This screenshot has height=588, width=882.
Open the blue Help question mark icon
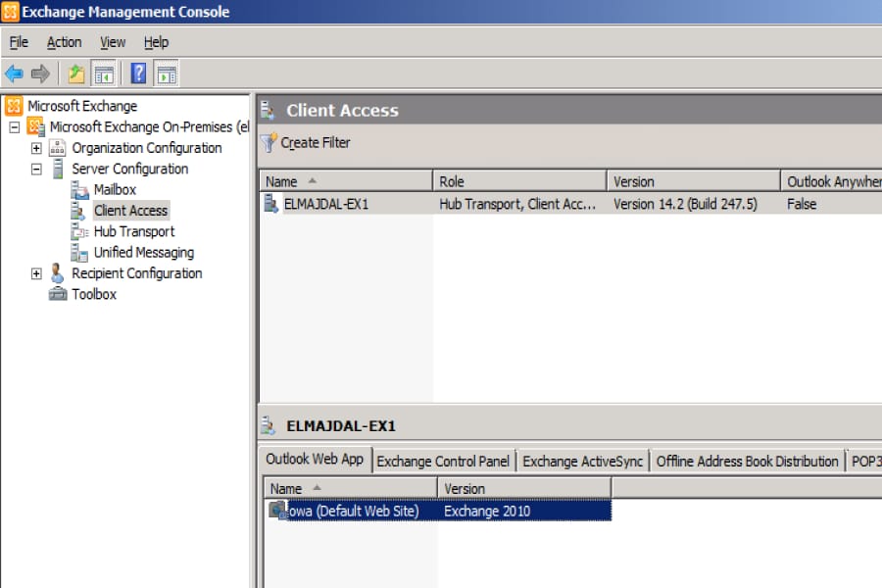(138, 73)
